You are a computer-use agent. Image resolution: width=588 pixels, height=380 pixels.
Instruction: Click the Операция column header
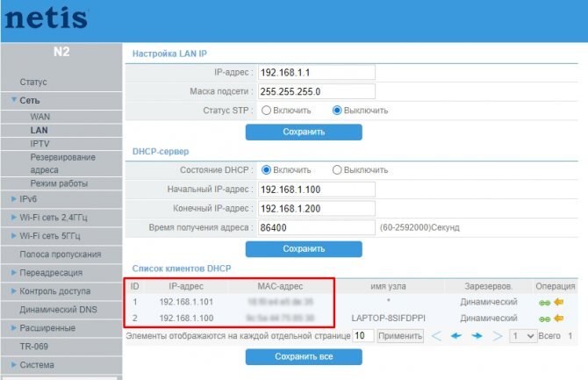pyautogui.click(x=556, y=287)
